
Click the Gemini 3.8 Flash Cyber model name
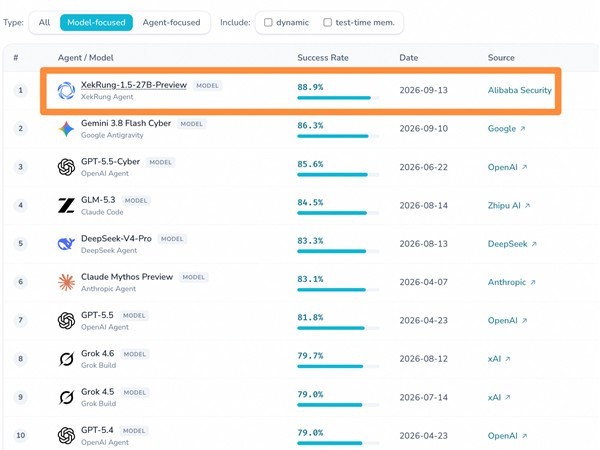click(x=126, y=123)
